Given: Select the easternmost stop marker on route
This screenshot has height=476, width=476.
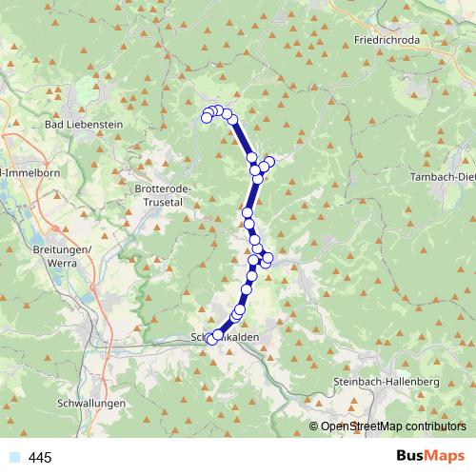Looking at the screenshot, I should coord(269,162).
